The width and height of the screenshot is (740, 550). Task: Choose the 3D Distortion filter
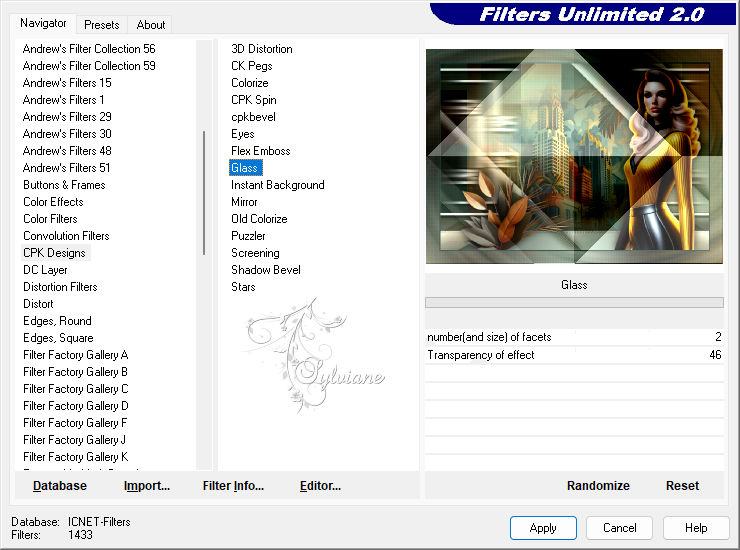pyautogui.click(x=262, y=49)
